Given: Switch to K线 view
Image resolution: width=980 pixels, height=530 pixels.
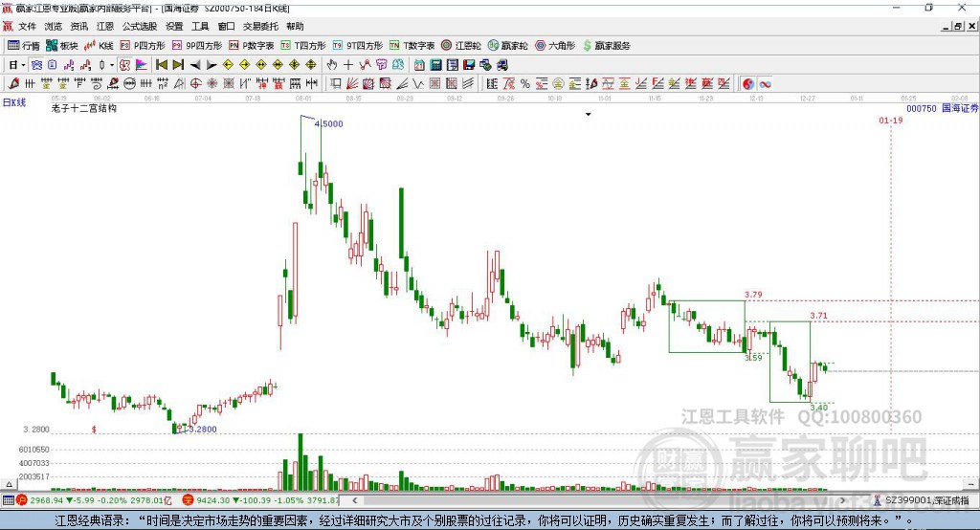Looking at the screenshot, I should pyautogui.click(x=99, y=46).
